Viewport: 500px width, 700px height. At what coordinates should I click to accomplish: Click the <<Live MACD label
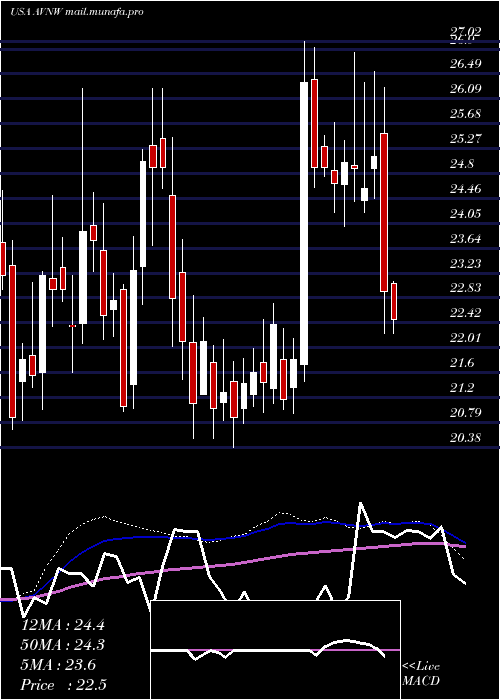point(421,673)
